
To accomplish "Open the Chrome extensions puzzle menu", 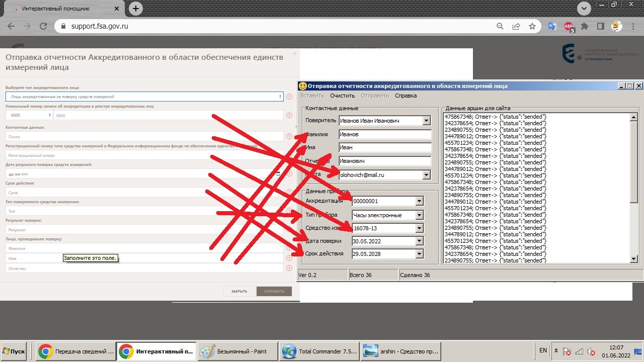I will click(584, 26).
